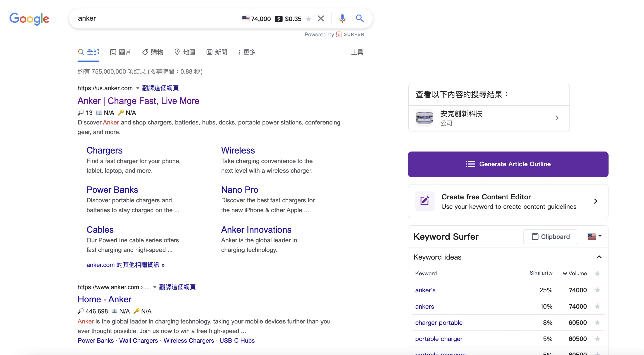
Task: Toggle the star next to '$0.35' in search bar
Action: [309, 19]
